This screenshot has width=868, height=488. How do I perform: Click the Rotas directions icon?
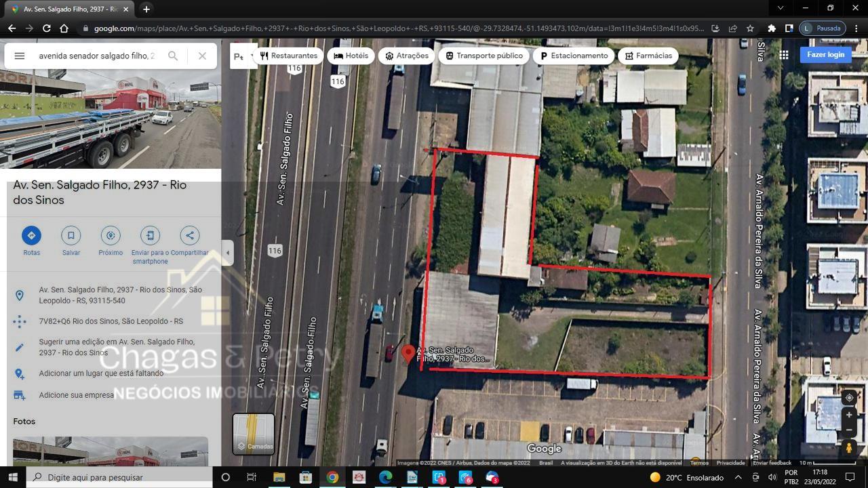point(31,236)
